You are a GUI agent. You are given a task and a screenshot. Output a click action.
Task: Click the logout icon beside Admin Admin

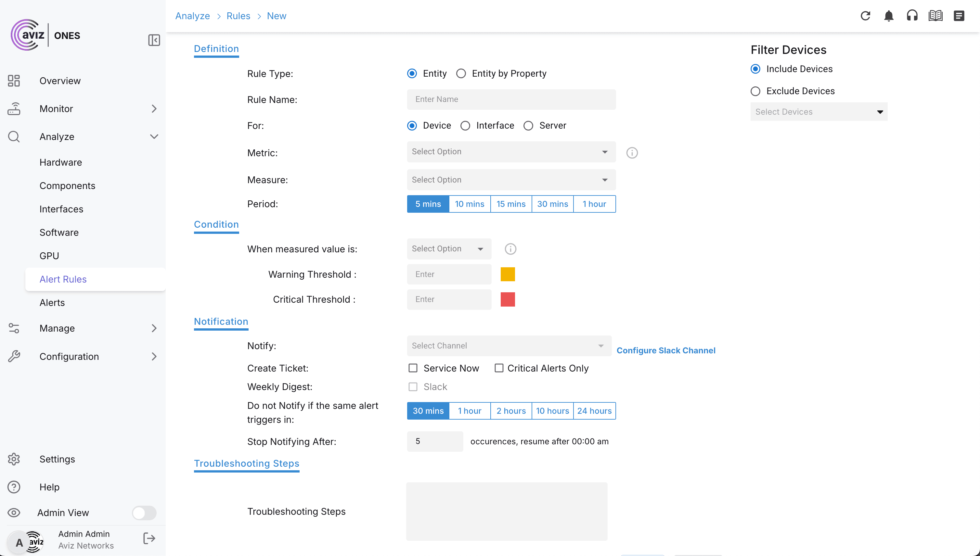pyautogui.click(x=149, y=538)
